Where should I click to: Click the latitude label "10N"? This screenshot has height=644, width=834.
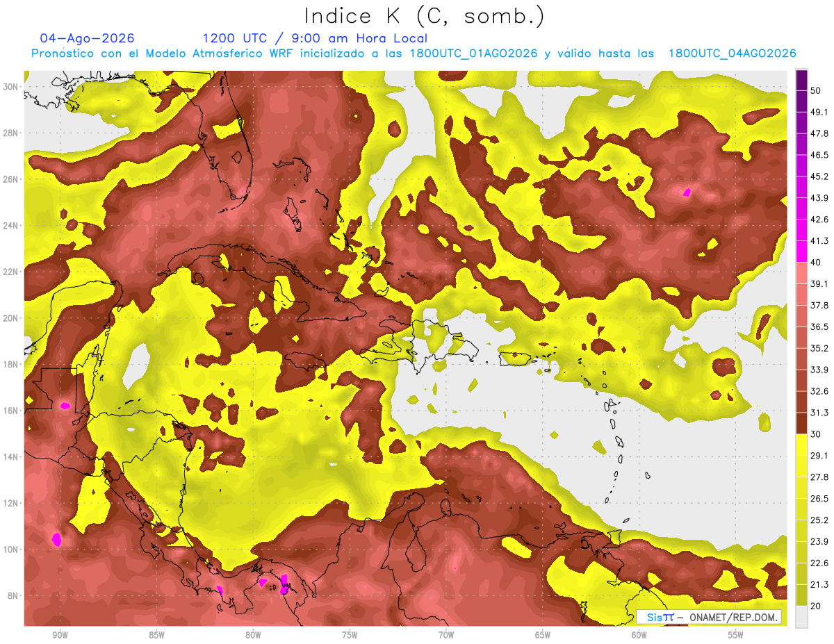coord(10,550)
